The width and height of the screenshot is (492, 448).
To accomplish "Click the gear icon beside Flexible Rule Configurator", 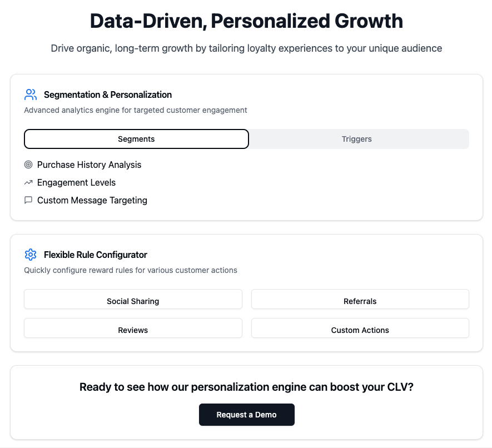I will pyautogui.click(x=31, y=255).
